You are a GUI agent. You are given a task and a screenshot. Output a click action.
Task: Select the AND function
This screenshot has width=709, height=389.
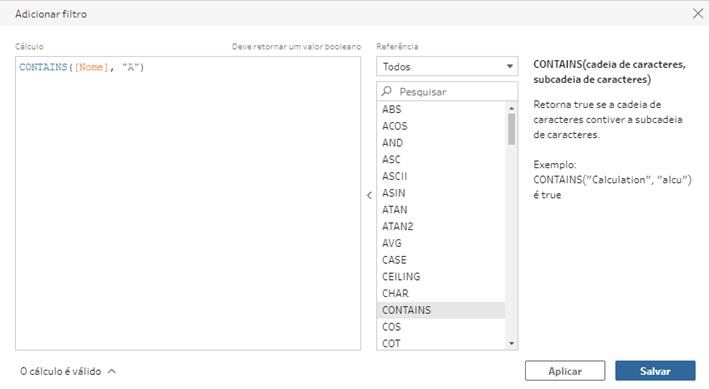pos(441,142)
